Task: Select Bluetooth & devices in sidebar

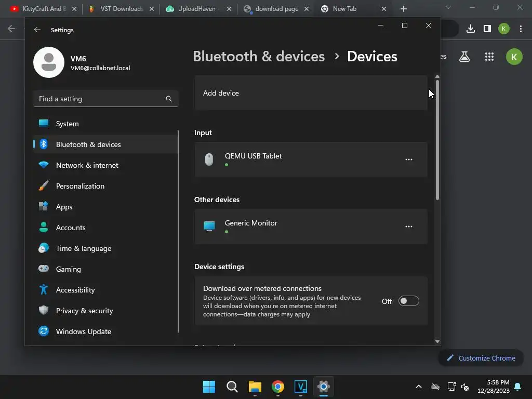Action: coord(105,144)
